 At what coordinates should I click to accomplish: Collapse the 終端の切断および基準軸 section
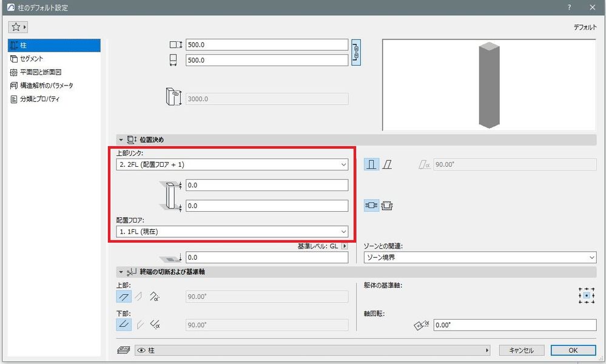[121, 272]
